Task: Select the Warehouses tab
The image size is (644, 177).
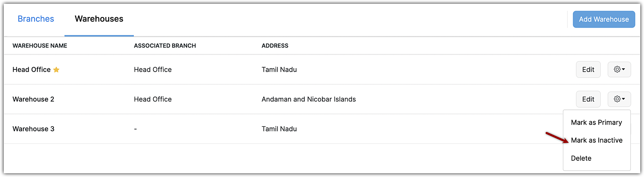Action: click(x=99, y=19)
